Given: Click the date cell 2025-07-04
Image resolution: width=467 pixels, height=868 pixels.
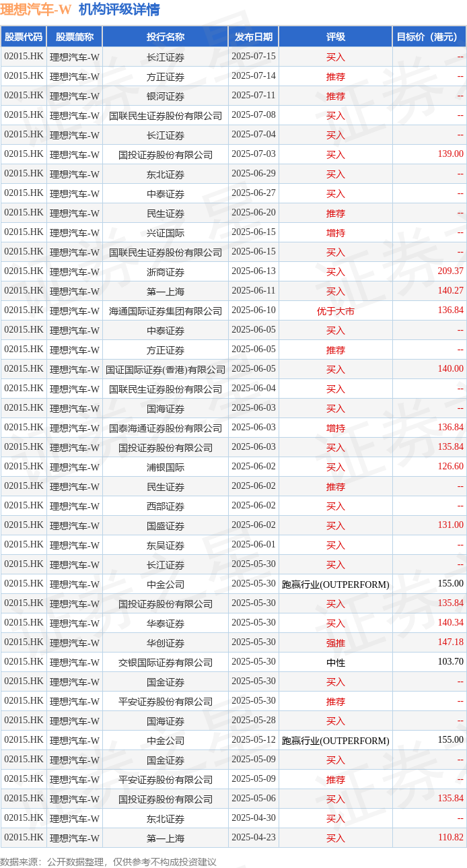Looking at the screenshot, I should point(254,135).
